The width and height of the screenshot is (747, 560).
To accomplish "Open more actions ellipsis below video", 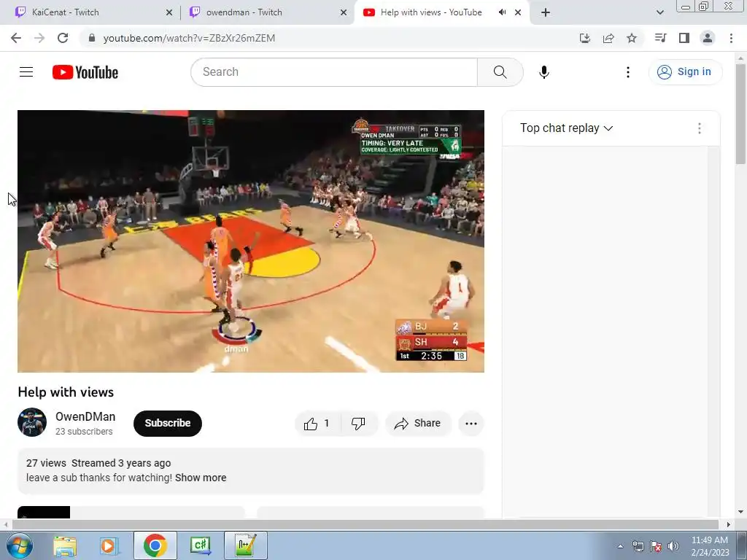I will [471, 424].
